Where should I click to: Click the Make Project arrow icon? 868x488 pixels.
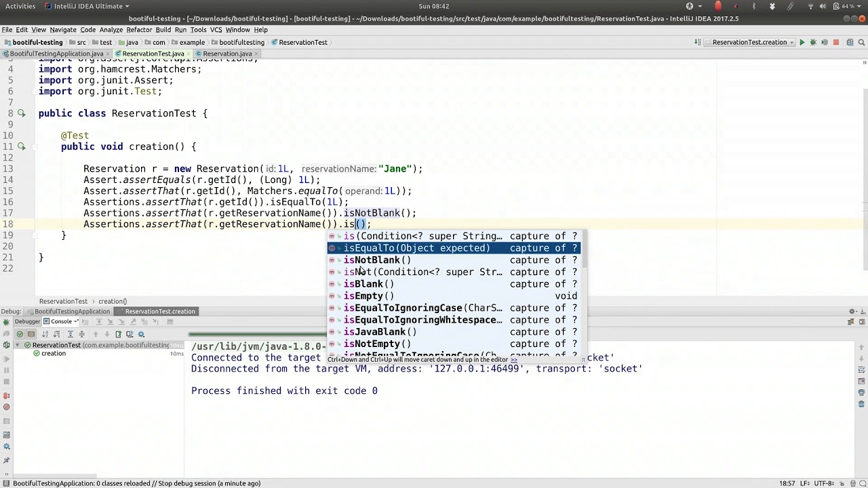click(697, 42)
